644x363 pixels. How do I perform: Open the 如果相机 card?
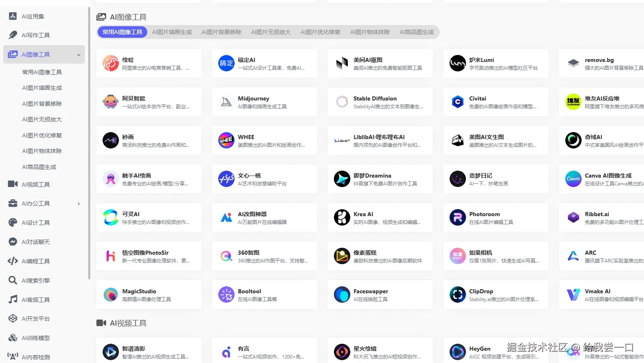click(x=496, y=256)
